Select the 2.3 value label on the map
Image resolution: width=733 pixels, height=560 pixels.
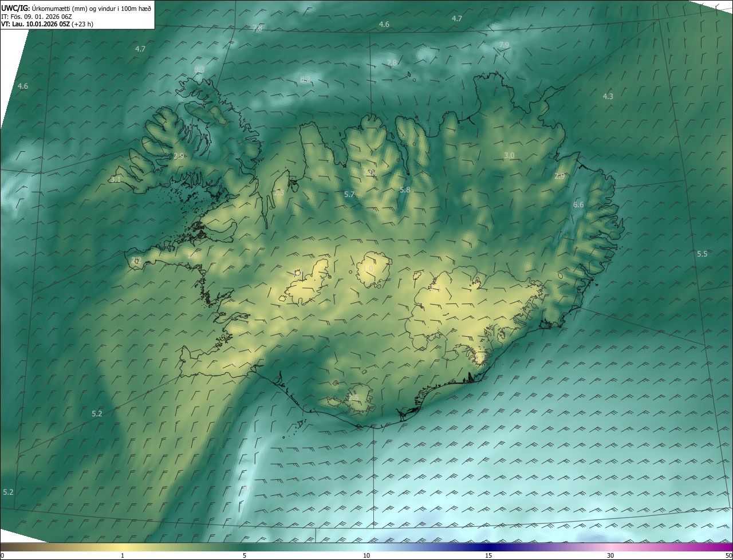(x=279, y=192)
